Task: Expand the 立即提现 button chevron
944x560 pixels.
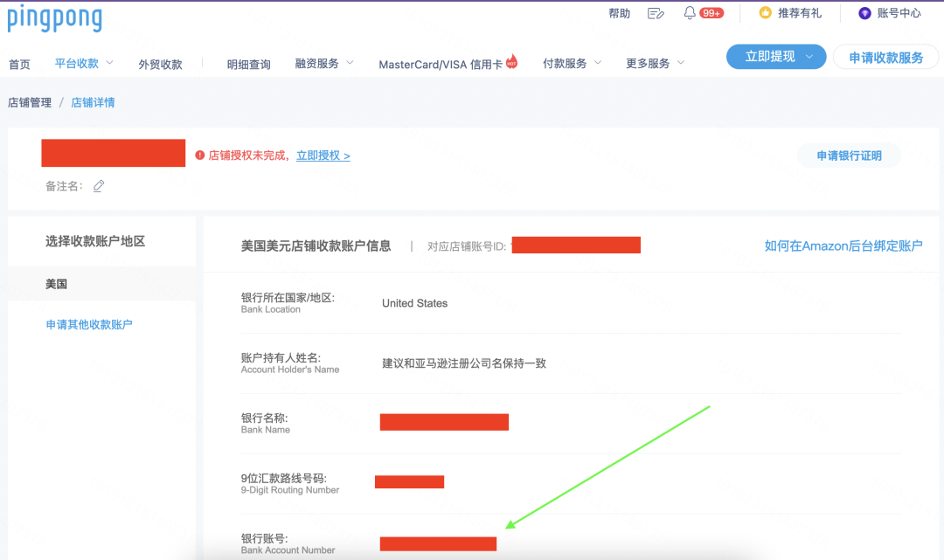Action: point(809,57)
